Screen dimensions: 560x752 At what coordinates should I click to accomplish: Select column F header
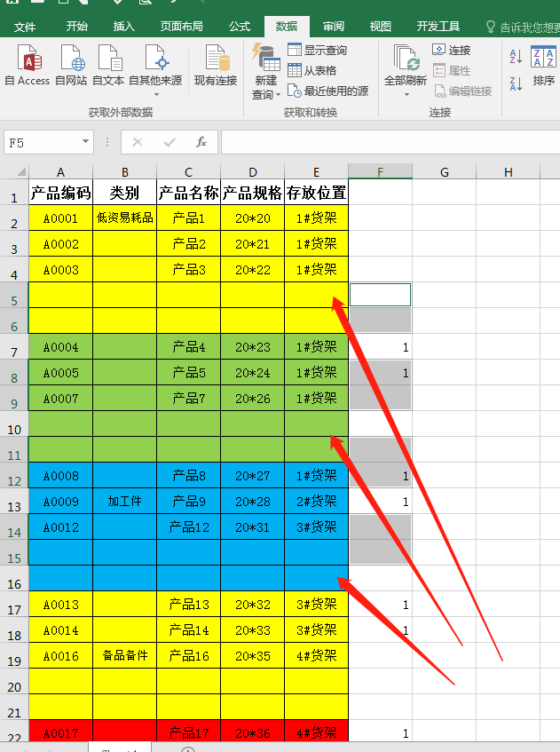pos(380,171)
